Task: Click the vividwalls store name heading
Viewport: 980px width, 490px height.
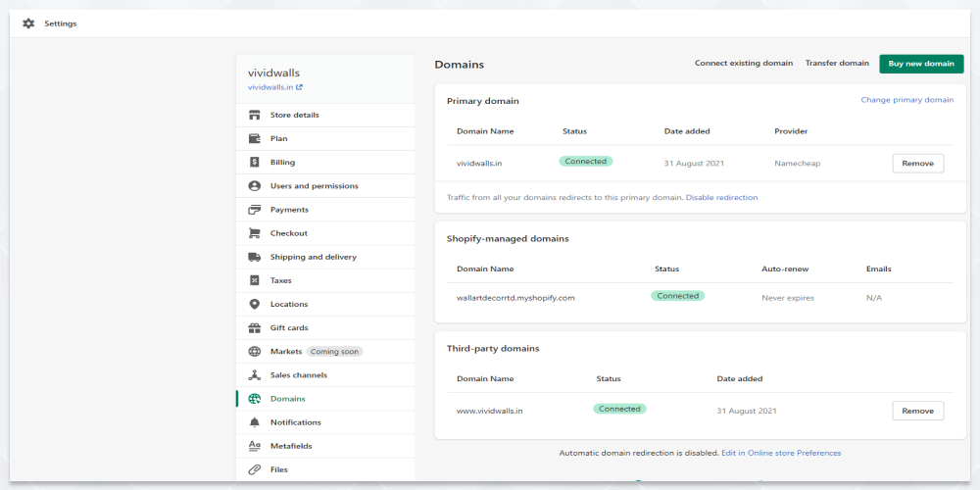Action: pyautogui.click(x=273, y=73)
